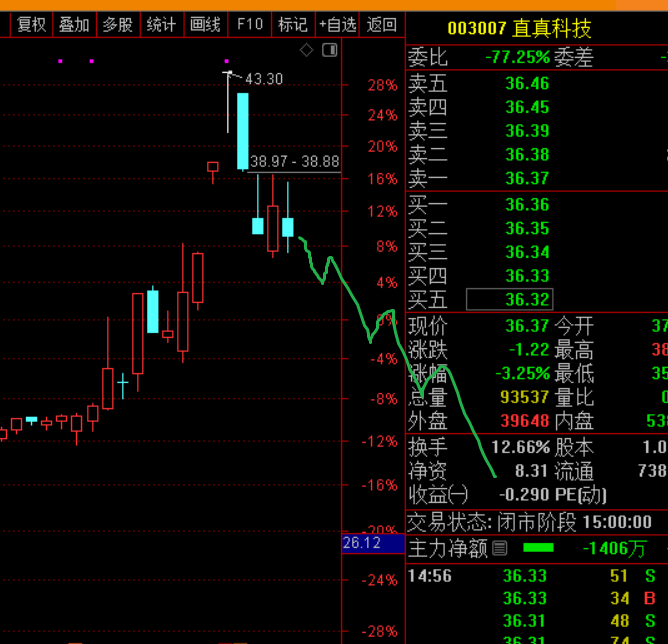Screen dimensions: 668x644
Task: Select 卖二 price 36.38
Action: coord(527,155)
